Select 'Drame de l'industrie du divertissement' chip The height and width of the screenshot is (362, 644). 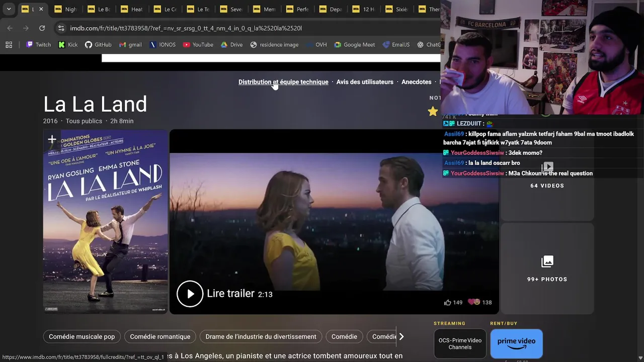(x=261, y=337)
